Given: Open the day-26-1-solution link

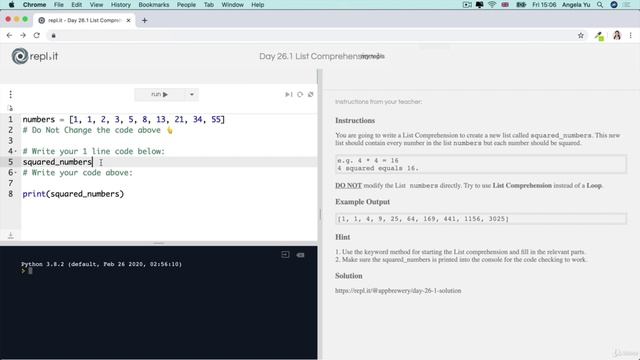Looking at the screenshot, I should tap(398, 291).
